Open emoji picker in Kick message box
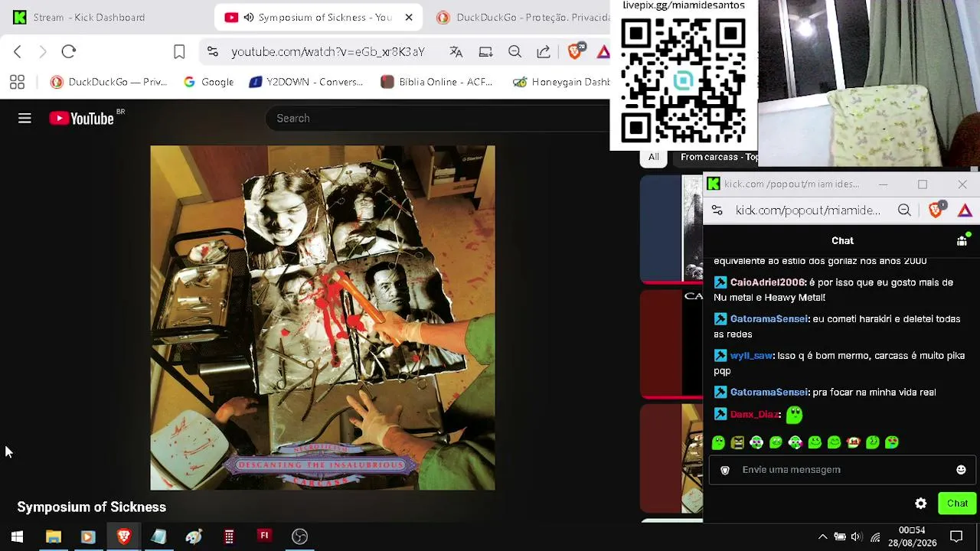Screen dimensions: 980x551 (961, 470)
